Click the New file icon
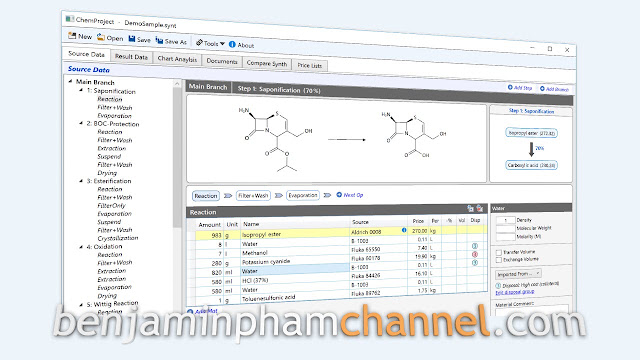Viewport: 640px width, 360px height. pyautogui.click(x=72, y=36)
